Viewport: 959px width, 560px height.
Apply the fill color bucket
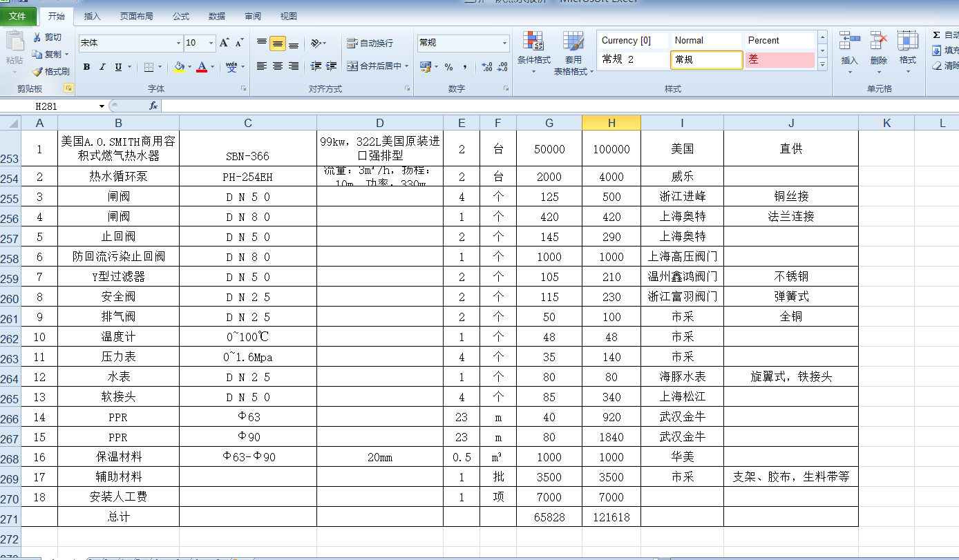coord(179,67)
